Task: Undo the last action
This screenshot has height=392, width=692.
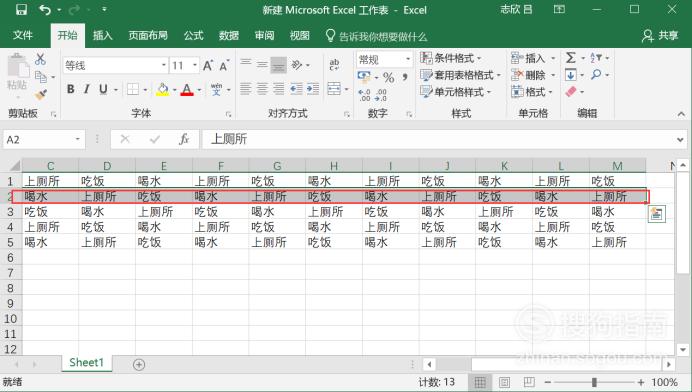Action: (x=45, y=9)
